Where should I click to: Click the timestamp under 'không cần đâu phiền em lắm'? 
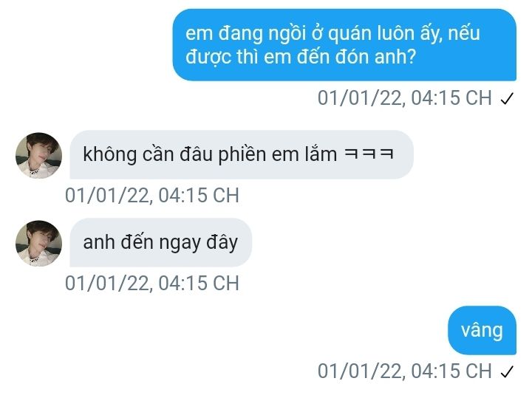pyautogui.click(x=152, y=195)
